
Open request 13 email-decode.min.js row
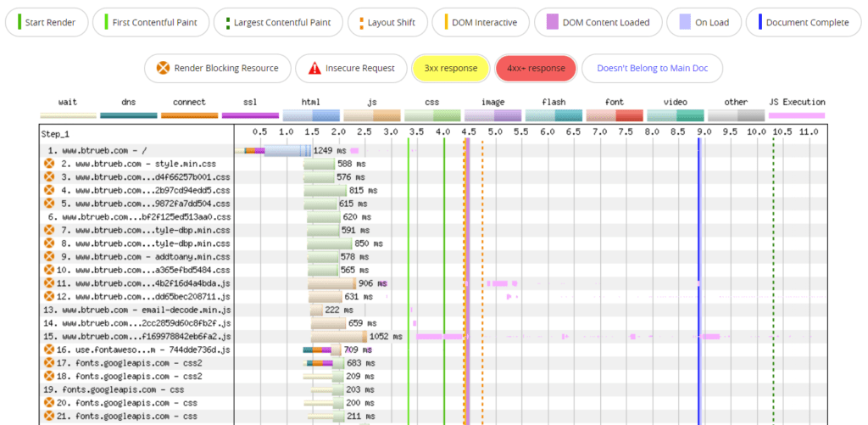coord(136,310)
